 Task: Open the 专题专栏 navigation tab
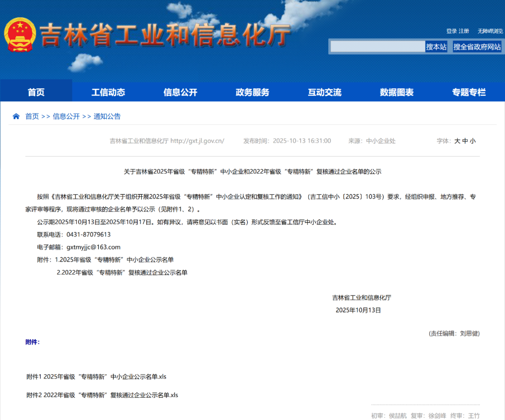pos(469,93)
